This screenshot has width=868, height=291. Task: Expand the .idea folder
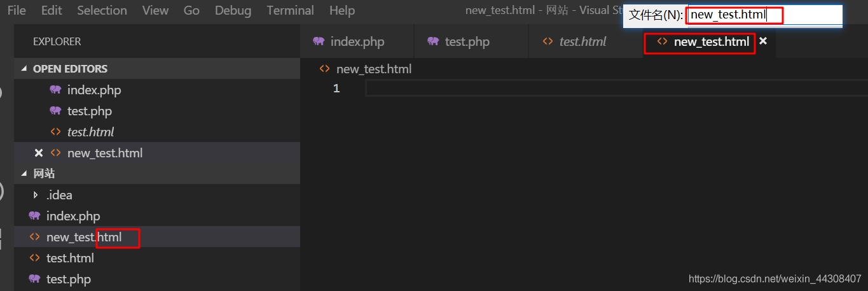pyautogui.click(x=36, y=195)
